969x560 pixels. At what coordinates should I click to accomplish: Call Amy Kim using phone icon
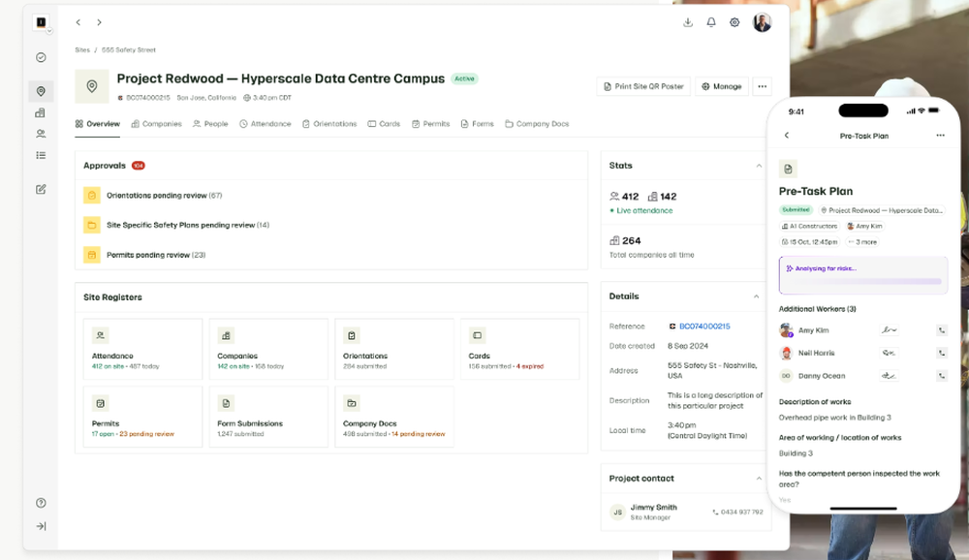point(941,330)
